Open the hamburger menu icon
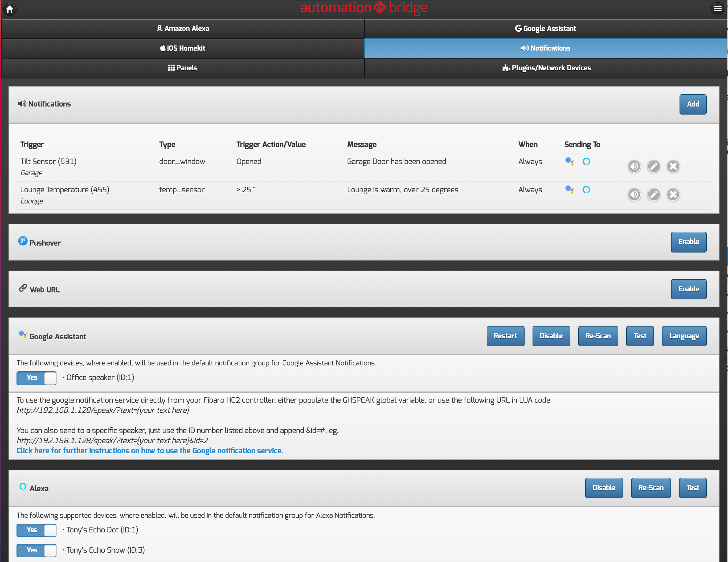 point(717,9)
